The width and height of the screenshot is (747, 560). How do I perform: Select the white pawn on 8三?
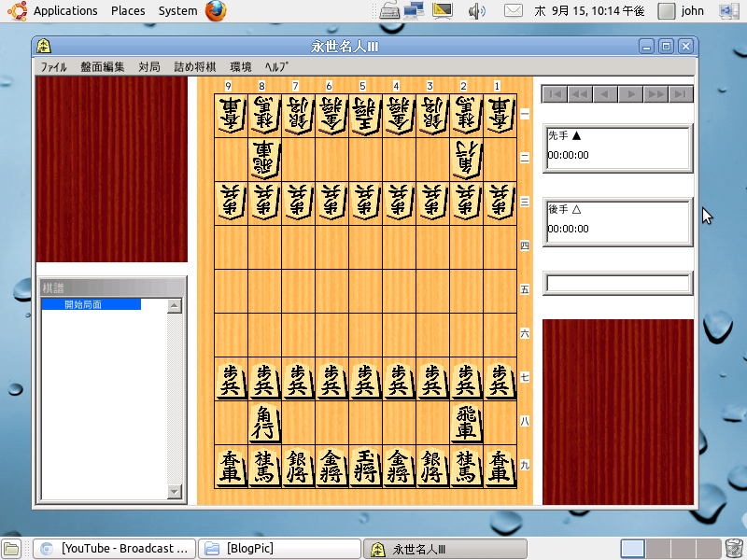tap(264, 203)
